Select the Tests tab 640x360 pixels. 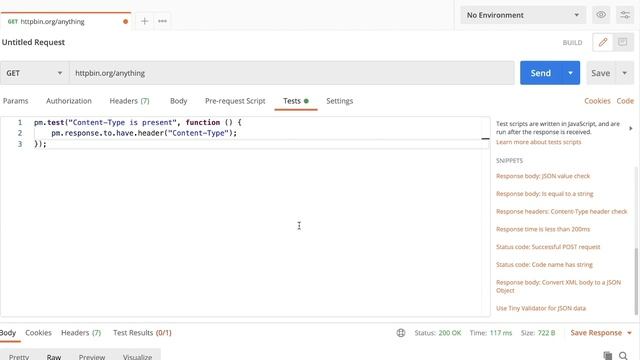[x=296, y=101]
